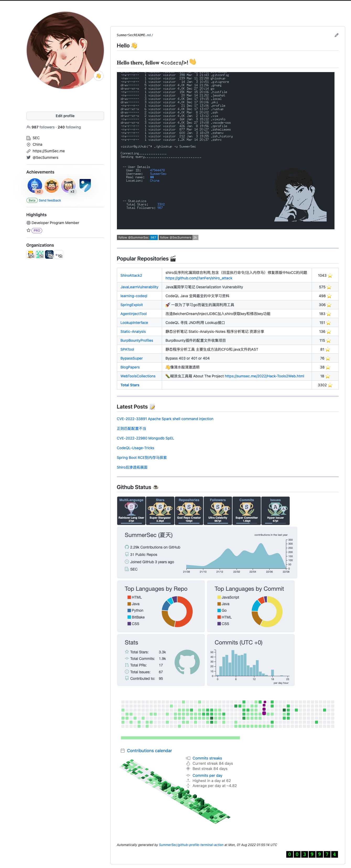The width and height of the screenshot is (351, 868).
Task: Open the CVE-2022-33891 Apache Spark post
Action: (165, 419)
